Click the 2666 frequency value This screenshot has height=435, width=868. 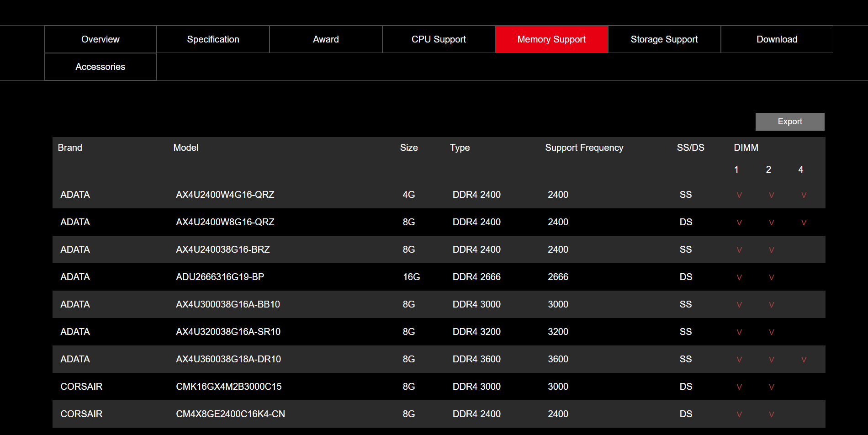point(558,277)
